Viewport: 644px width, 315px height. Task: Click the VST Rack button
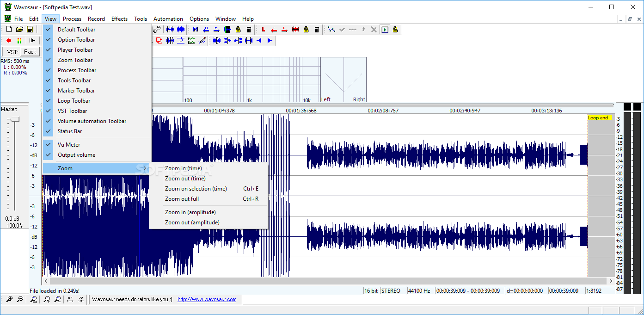click(30, 52)
